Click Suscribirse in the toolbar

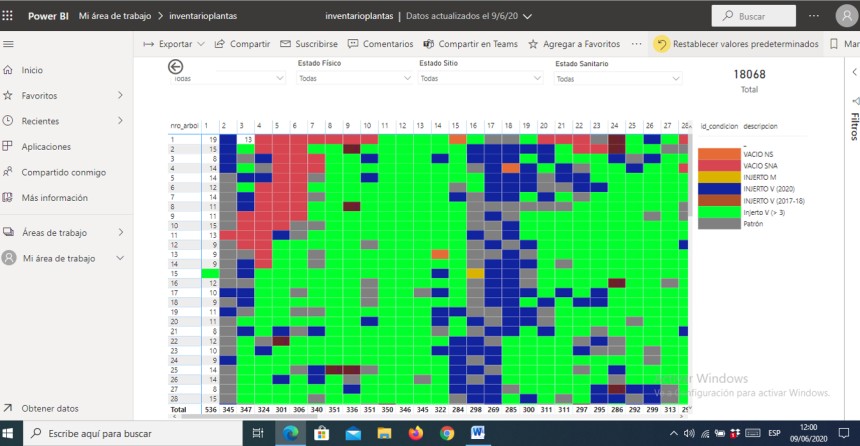click(x=309, y=44)
